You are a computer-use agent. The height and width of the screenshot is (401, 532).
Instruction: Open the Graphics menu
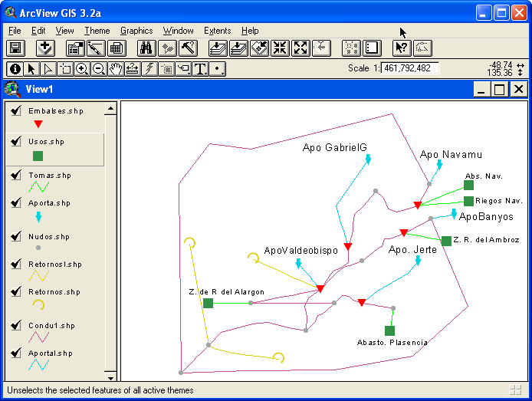136,31
